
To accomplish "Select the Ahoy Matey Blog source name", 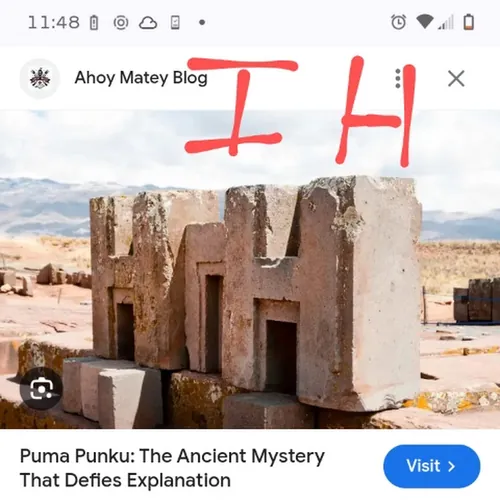I will click(141, 78).
